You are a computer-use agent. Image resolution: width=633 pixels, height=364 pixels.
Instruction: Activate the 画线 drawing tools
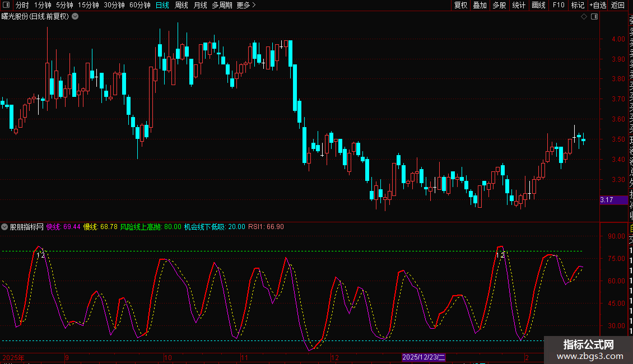coord(538,5)
